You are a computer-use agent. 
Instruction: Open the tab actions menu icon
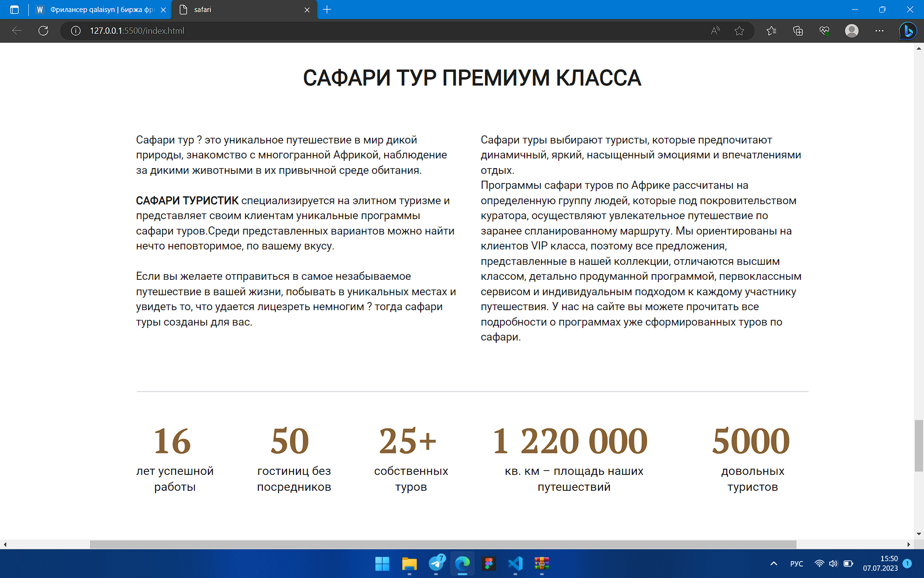click(14, 10)
